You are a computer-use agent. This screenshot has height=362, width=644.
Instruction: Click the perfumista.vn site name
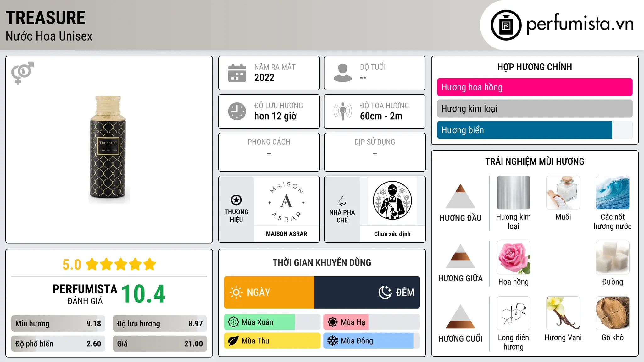coord(580,24)
